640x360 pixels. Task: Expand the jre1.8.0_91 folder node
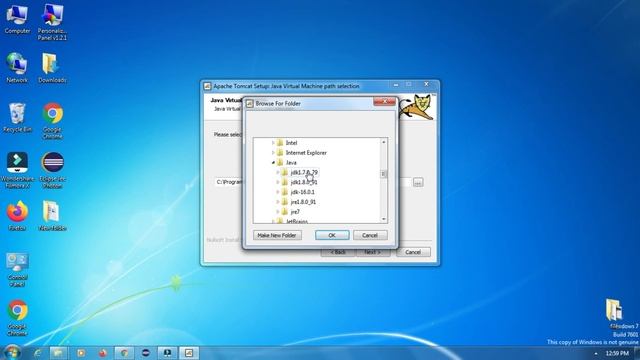(x=278, y=202)
